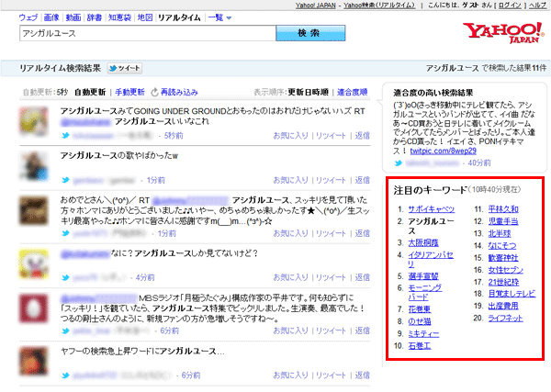Open keyword 女性セブン

coord(506,270)
